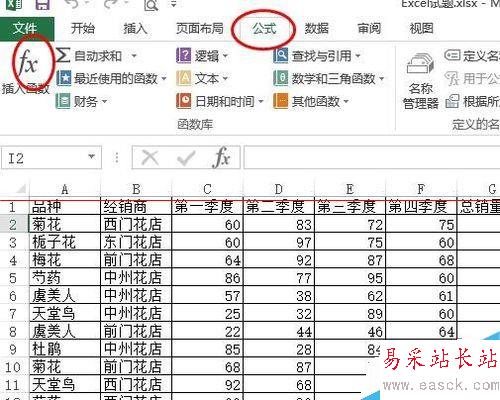Click the print preview magnifier icon
The width and height of the screenshot is (500, 400).
151,5
